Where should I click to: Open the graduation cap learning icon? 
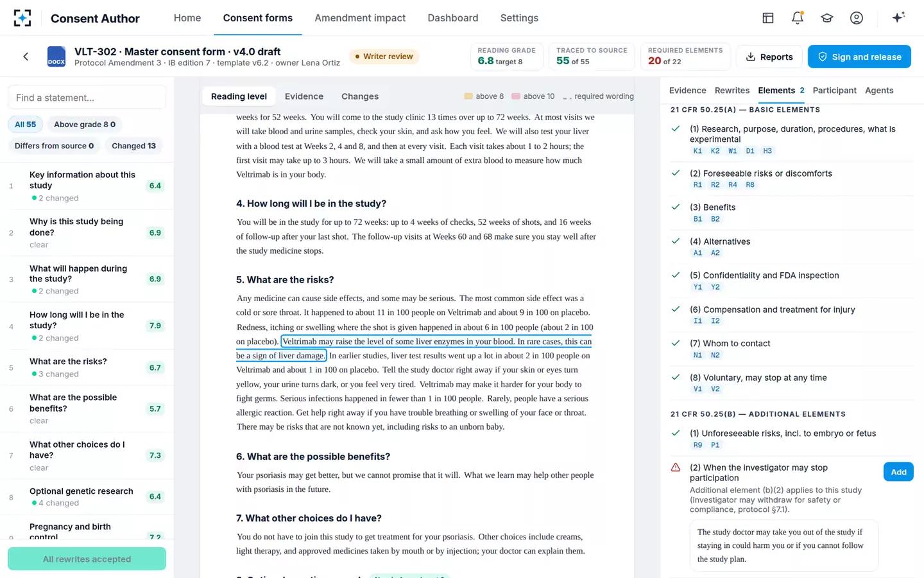coord(827,18)
